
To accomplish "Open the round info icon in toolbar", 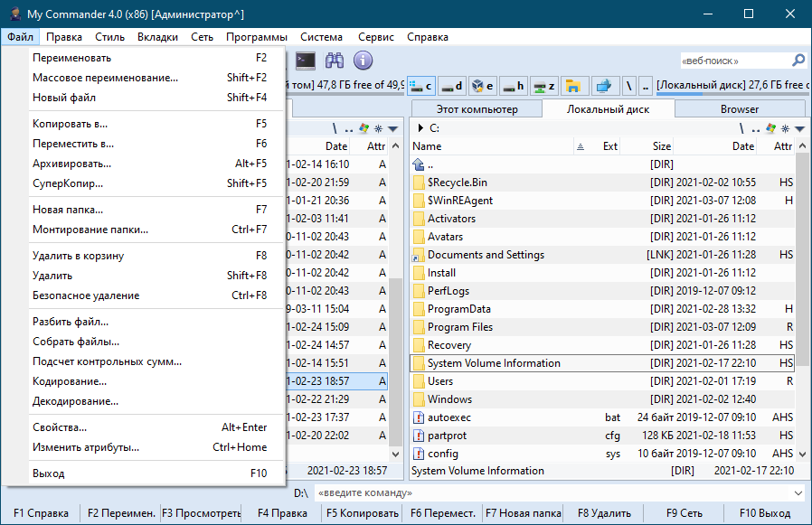I will [363, 61].
